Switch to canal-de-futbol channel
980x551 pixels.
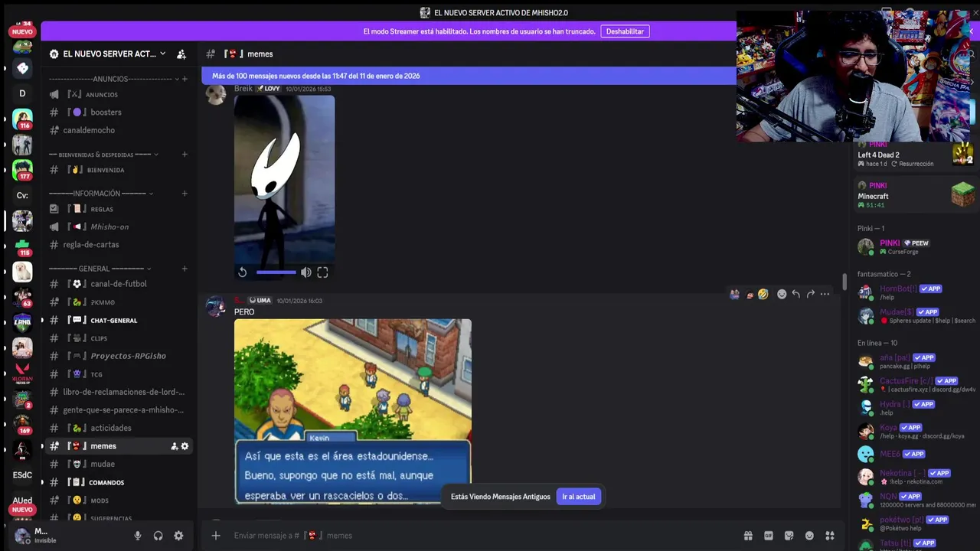117,284
